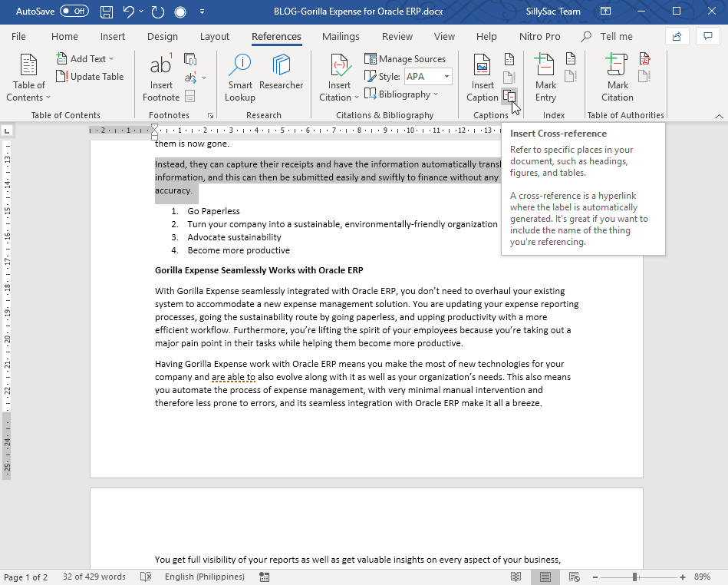
Task: Select Mark Citation for Table of Authorities
Action: (x=617, y=76)
